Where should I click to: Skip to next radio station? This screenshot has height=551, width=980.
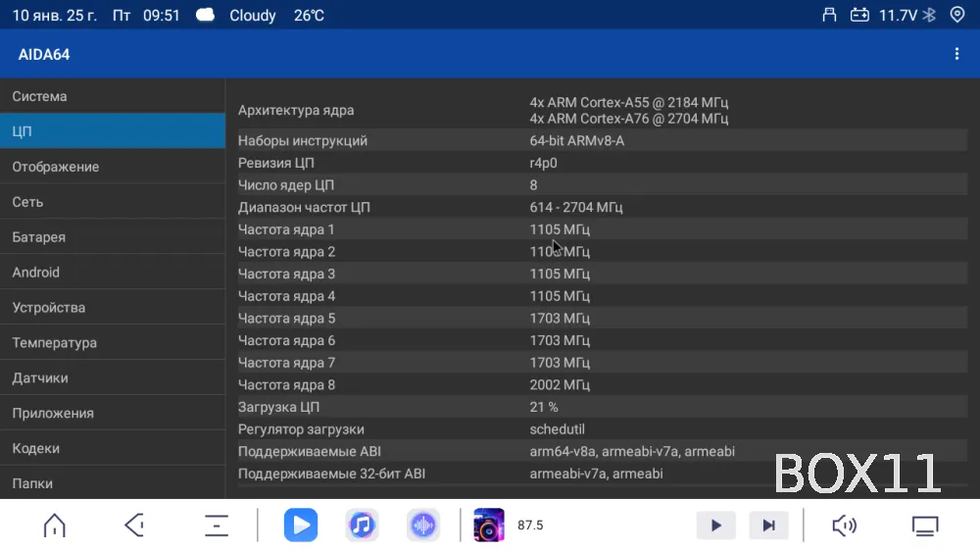[768, 526]
